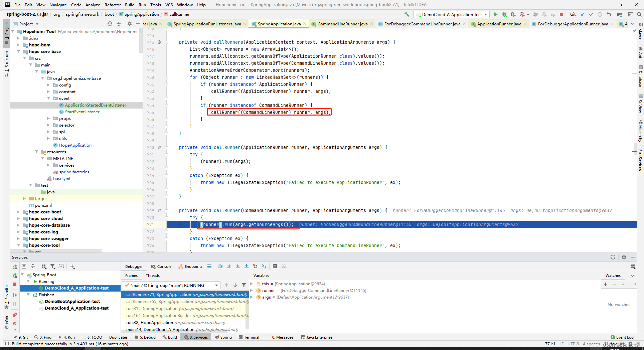Image resolution: width=644 pixels, height=350 pixels.
Task: Commit changes with green Git checkmark
Action: (x=591, y=14)
